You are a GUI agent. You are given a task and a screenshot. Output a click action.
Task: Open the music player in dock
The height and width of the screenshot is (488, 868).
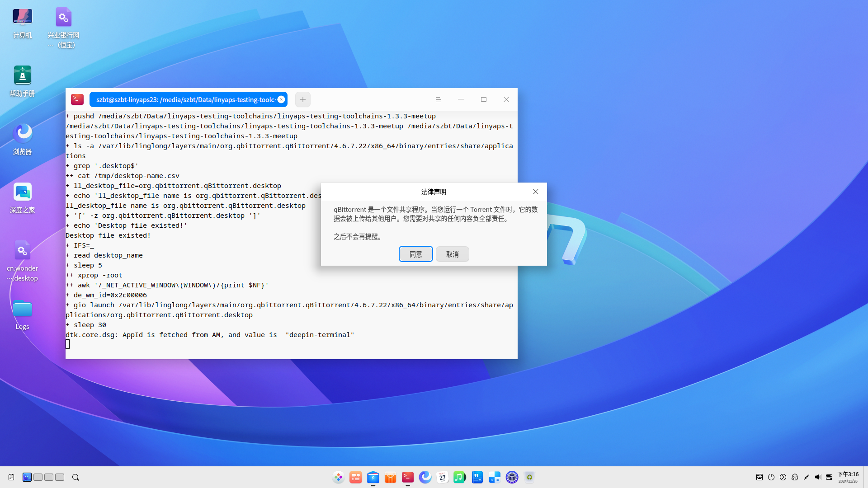pyautogui.click(x=460, y=477)
